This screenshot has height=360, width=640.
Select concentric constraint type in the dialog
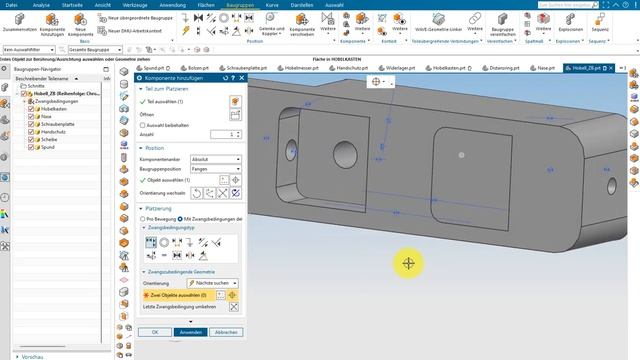(164, 242)
